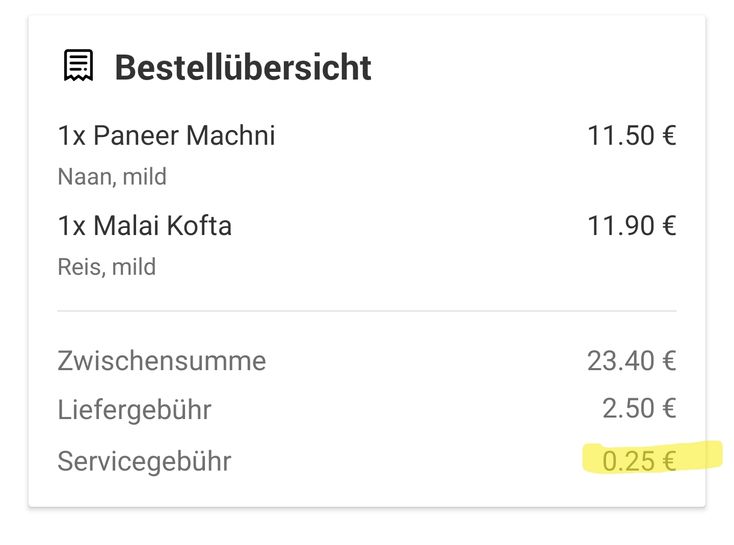Screen dimensions: 734x545
Task: Click the Reis, mild options text
Action: (x=107, y=267)
